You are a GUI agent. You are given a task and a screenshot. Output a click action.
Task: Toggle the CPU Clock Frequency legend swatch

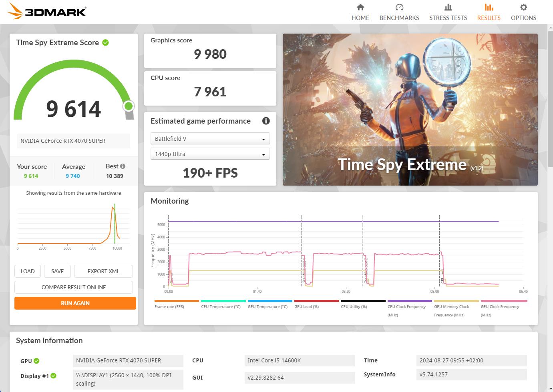point(410,301)
